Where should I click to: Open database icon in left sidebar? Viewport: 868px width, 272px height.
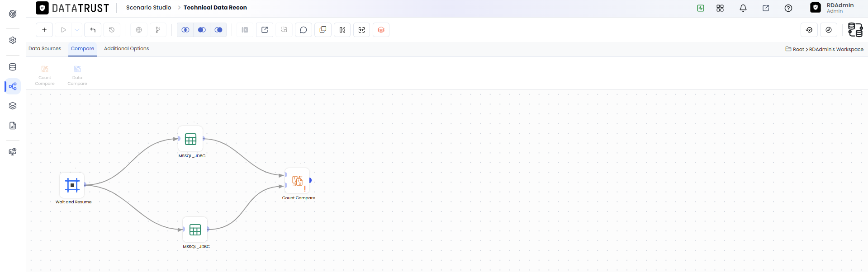tap(13, 67)
